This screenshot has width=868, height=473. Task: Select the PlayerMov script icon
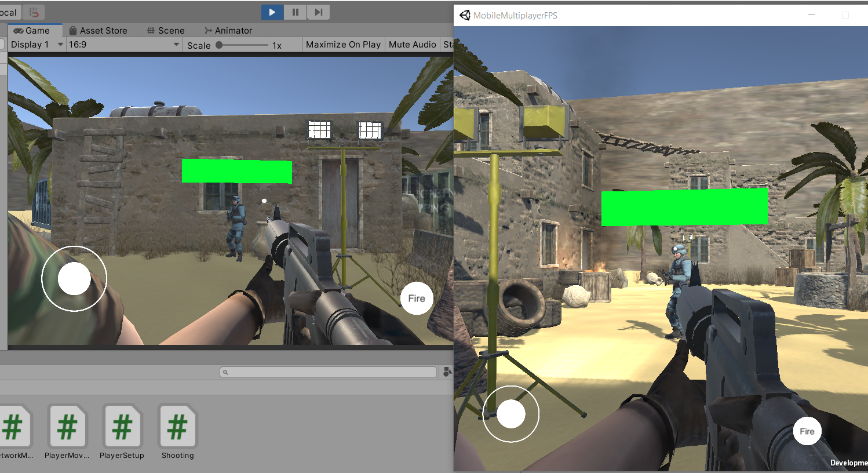point(67,427)
